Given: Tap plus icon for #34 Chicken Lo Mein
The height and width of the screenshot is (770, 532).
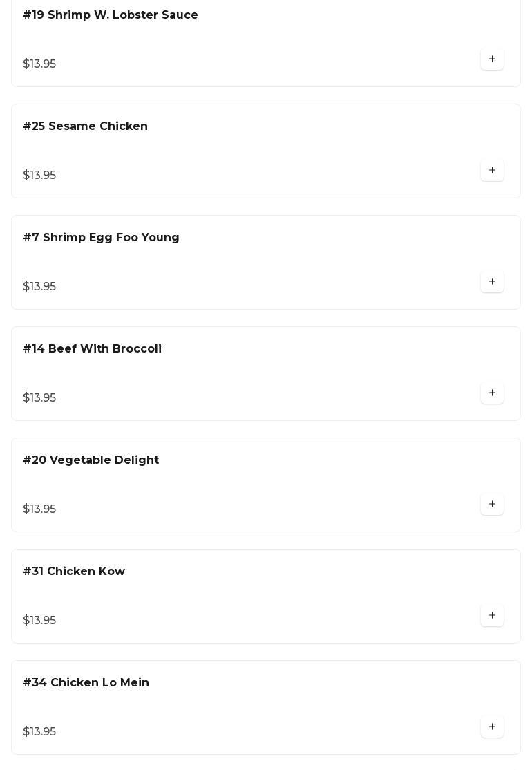Looking at the screenshot, I should pos(492,727).
